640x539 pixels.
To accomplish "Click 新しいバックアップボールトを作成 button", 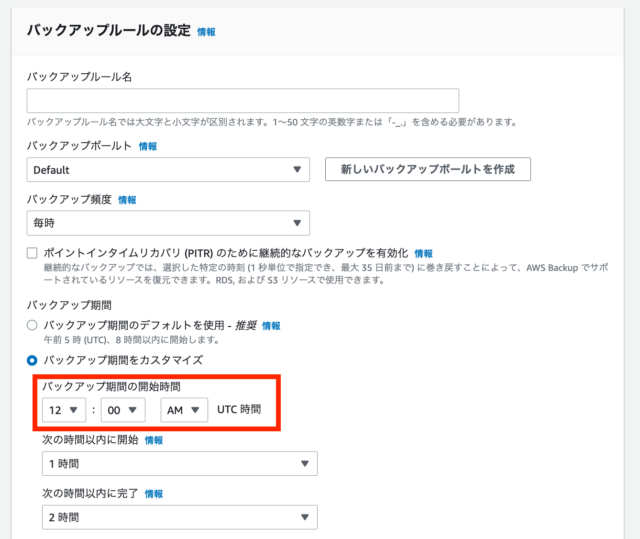I will [428, 169].
